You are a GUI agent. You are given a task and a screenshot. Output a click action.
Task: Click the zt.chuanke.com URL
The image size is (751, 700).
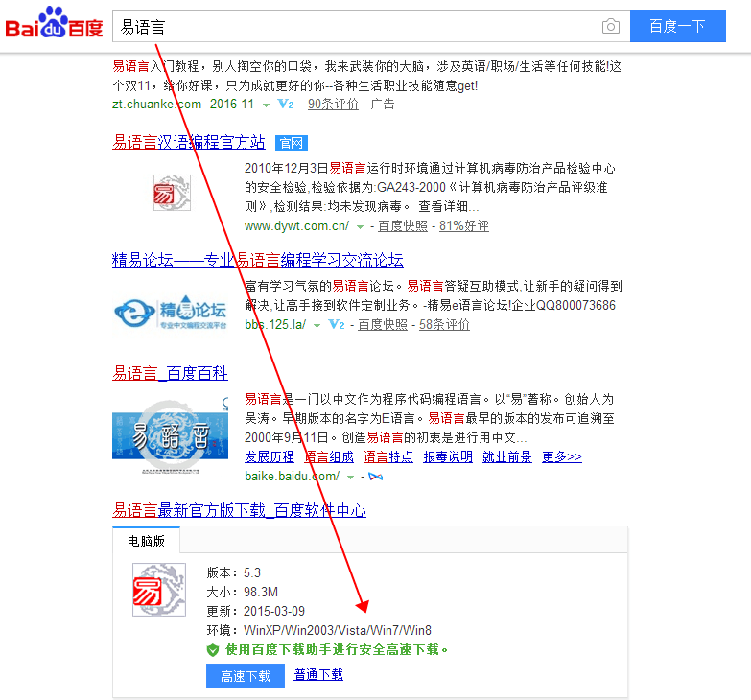(x=156, y=104)
